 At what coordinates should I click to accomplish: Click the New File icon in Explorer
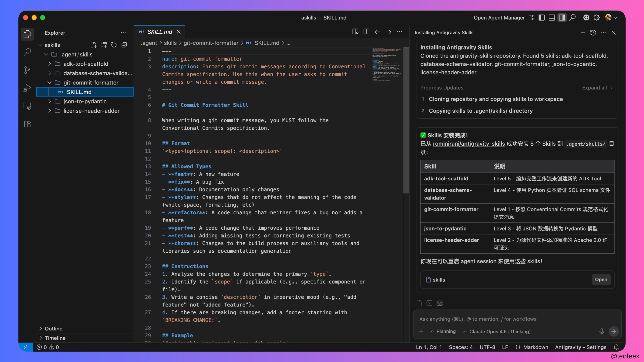93,45
